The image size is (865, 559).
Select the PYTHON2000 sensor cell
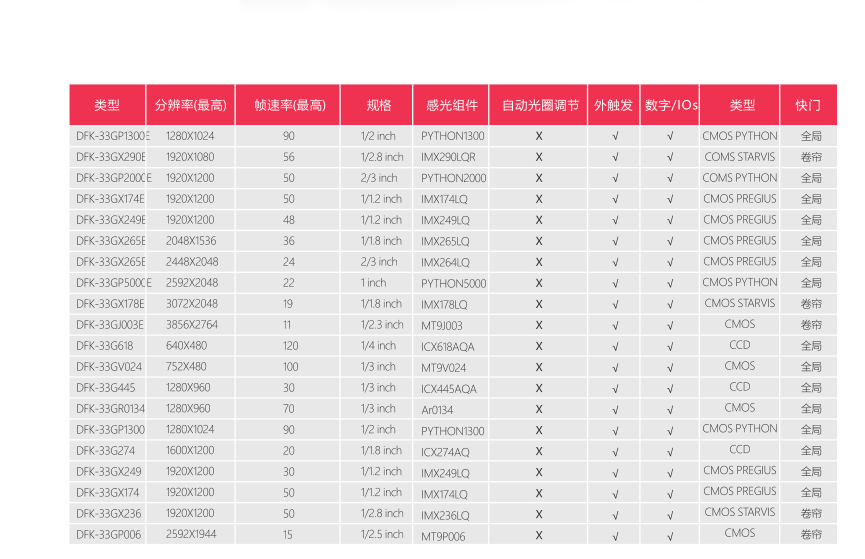(x=453, y=178)
